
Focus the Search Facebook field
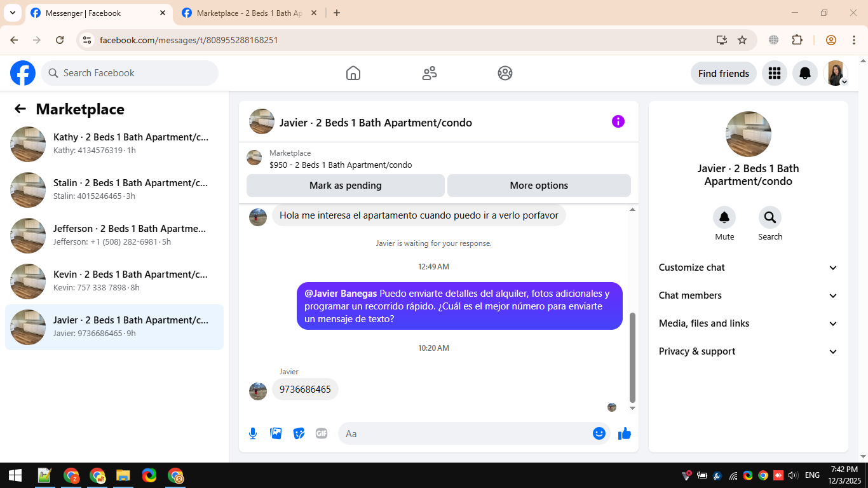coord(130,73)
